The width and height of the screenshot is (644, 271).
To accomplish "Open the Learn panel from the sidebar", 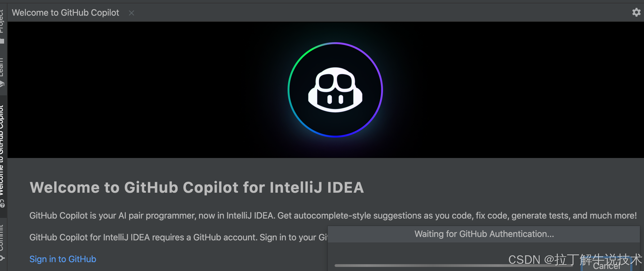I will tap(3, 70).
